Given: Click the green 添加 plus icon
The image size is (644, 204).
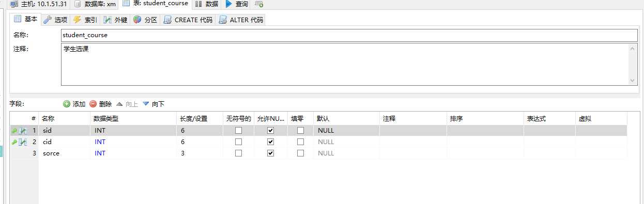Looking at the screenshot, I should [x=67, y=104].
